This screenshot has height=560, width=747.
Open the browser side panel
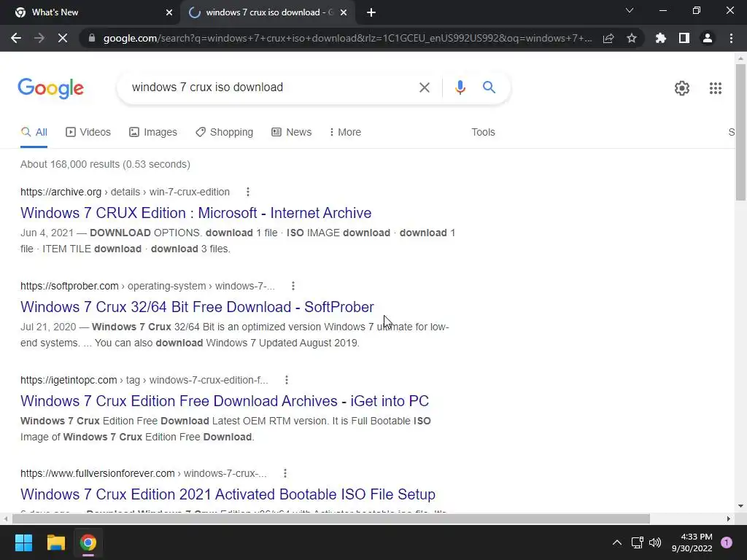pyautogui.click(x=684, y=38)
